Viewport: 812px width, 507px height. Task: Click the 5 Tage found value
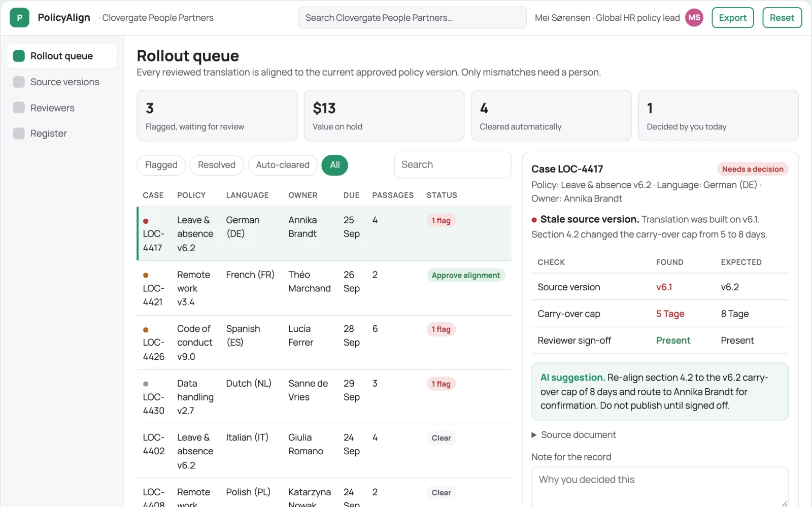(x=670, y=314)
